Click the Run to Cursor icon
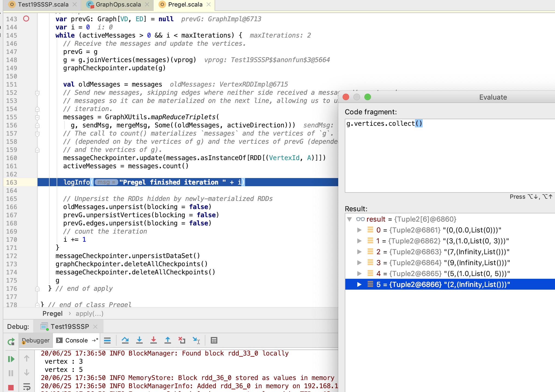 point(196,340)
